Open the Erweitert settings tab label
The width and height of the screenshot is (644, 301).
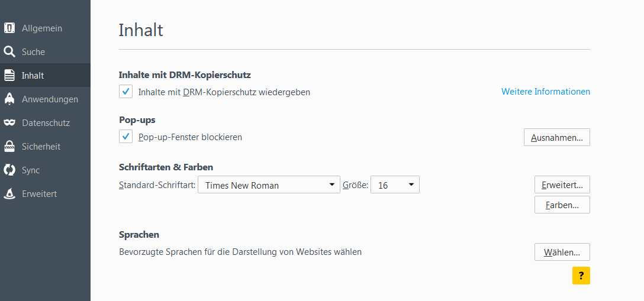pos(40,194)
